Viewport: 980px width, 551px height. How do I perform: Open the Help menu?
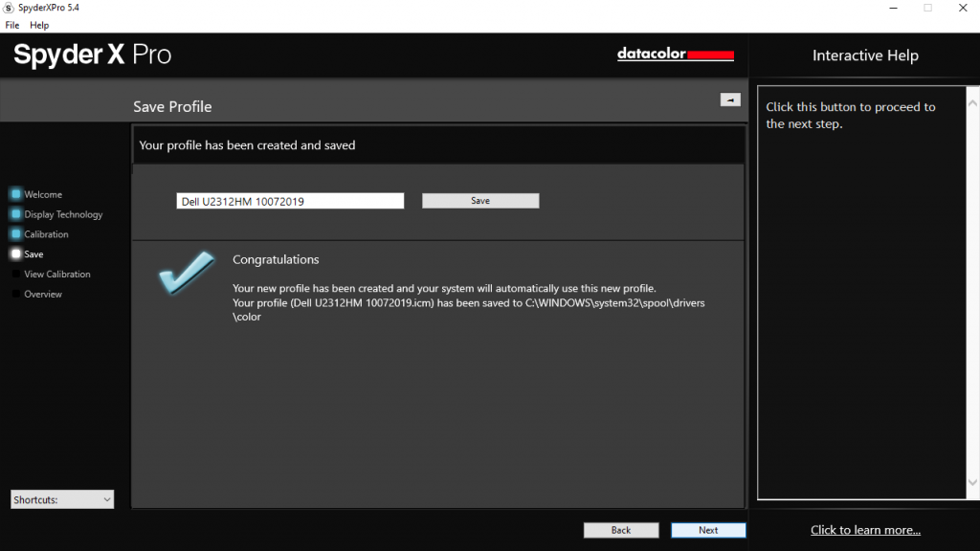pyautogui.click(x=39, y=25)
